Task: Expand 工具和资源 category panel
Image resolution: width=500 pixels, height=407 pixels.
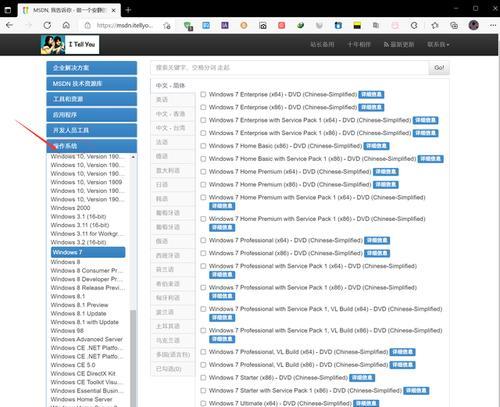Action: [92, 99]
